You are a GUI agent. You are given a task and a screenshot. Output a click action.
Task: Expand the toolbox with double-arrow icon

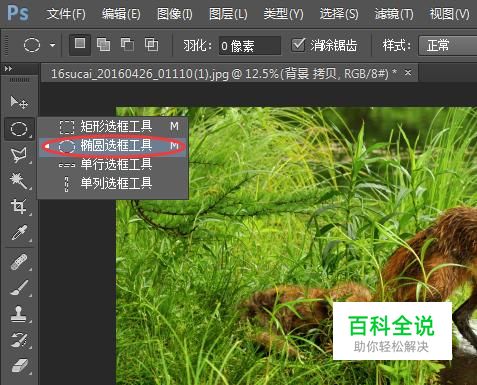tap(9, 69)
